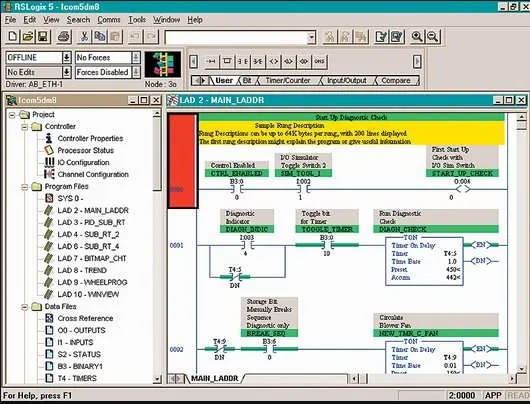Cut selection with the scissors icon

coord(84,37)
